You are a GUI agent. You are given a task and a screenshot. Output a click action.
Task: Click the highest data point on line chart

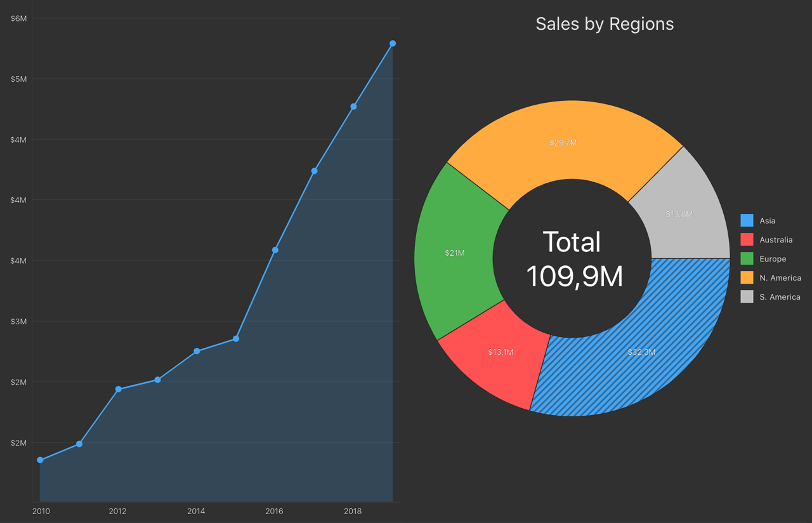tap(393, 43)
